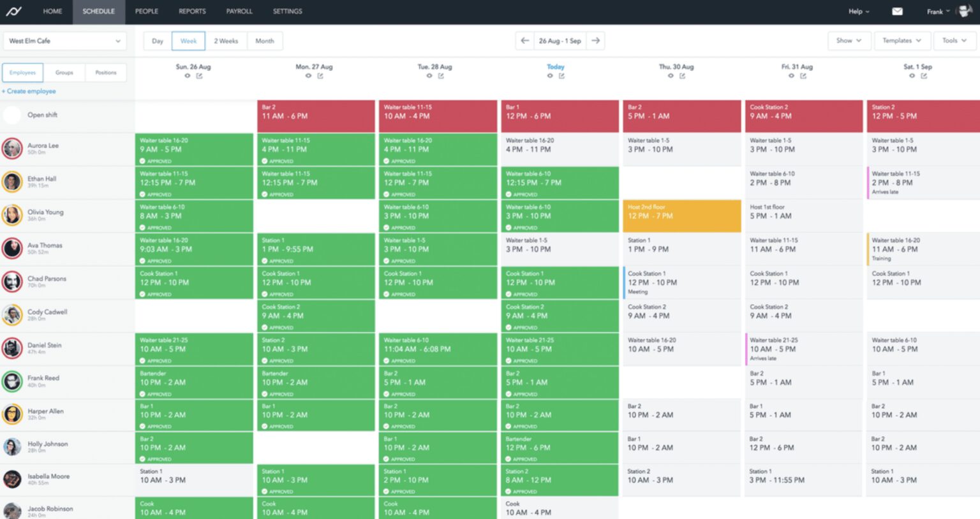The width and height of the screenshot is (980, 519).
Task: Open the SCHEDULE tab
Action: 98,11
